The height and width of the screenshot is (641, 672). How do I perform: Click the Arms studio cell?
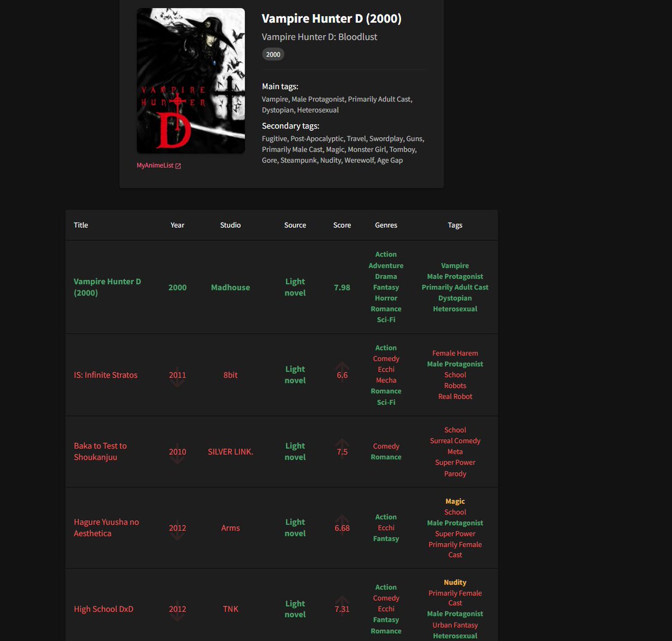230,528
